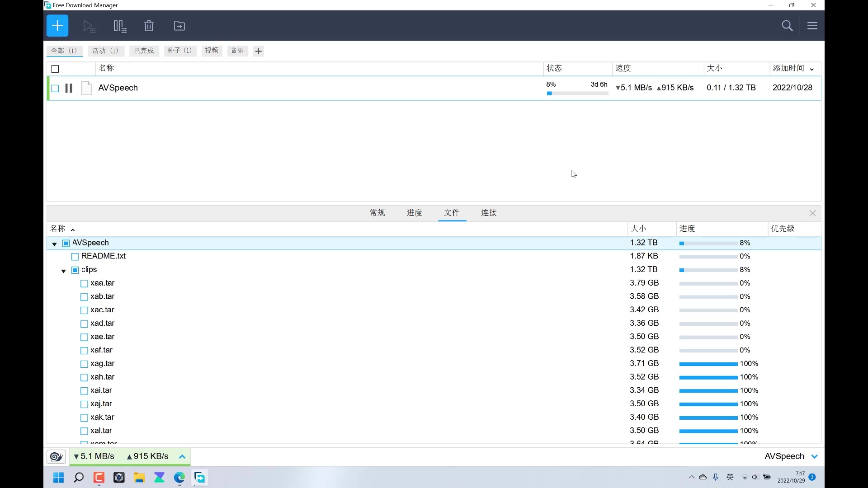This screenshot has height=488, width=868.
Task: Open the hamburger main menu
Action: point(812,26)
